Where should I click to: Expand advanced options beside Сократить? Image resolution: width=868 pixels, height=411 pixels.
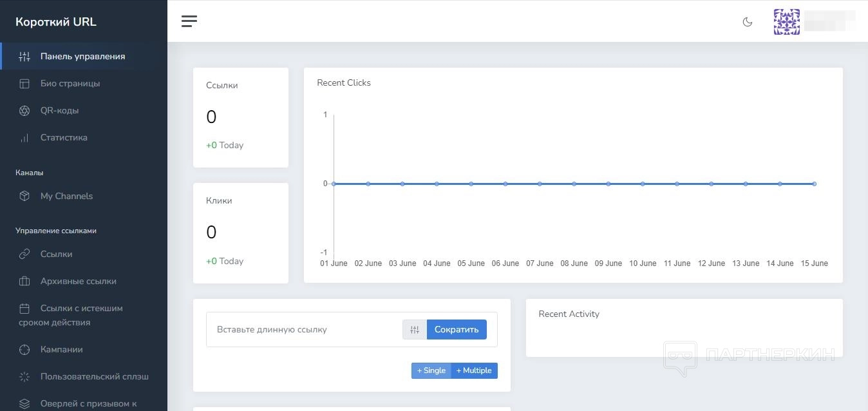click(415, 330)
